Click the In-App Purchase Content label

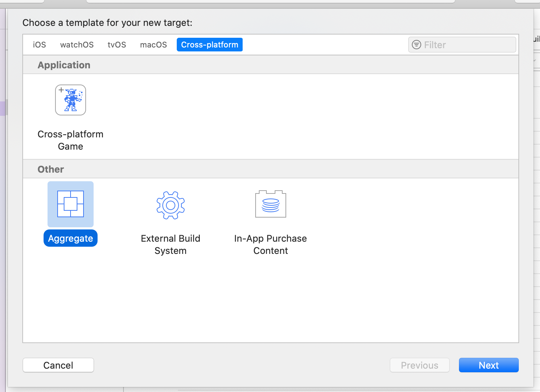click(271, 245)
